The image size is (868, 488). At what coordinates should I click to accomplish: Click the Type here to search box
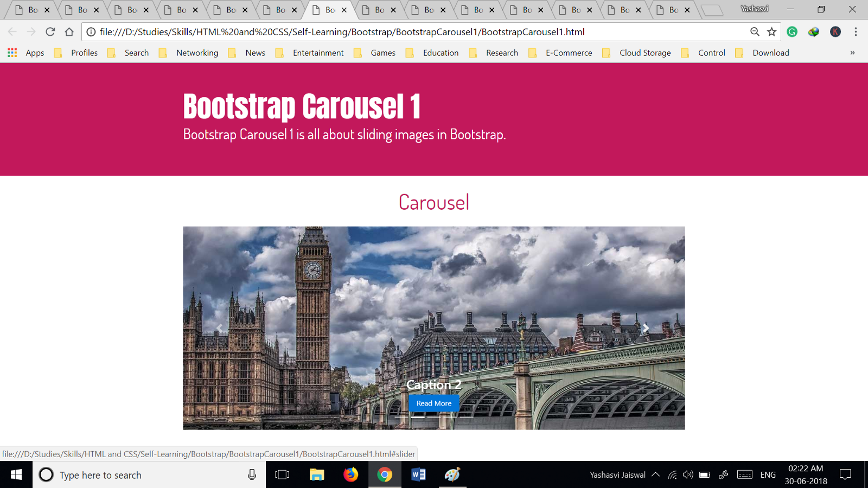(149, 475)
